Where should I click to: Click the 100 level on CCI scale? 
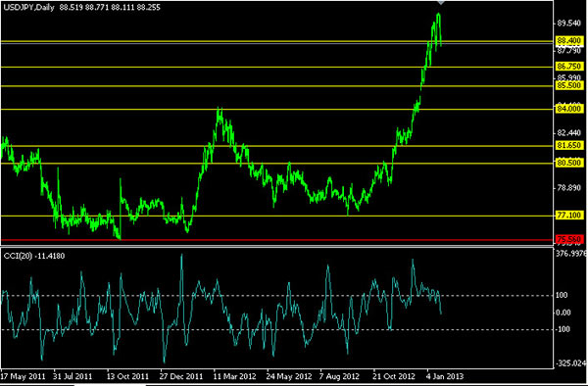click(x=562, y=295)
